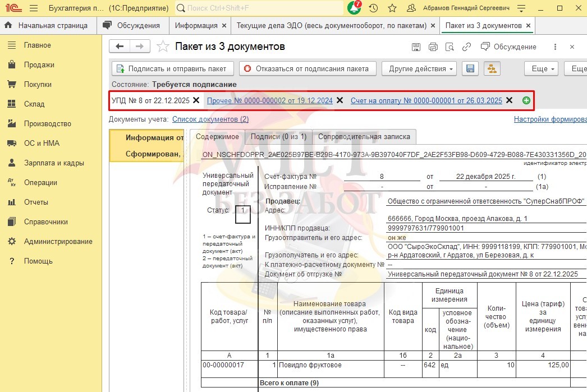Click the copy link chain icon

click(x=466, y=47)
